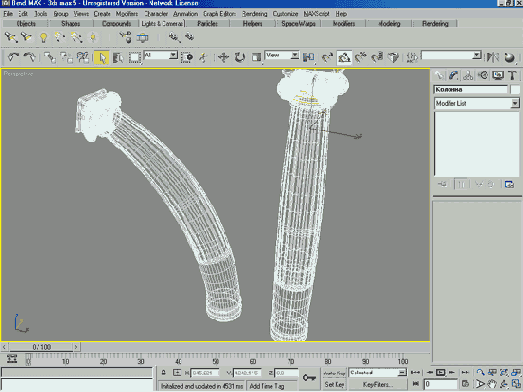The width and height of the screenshot is (523, 392).
Task: Choose the Select and Move tool
Action: pos(223,57)
